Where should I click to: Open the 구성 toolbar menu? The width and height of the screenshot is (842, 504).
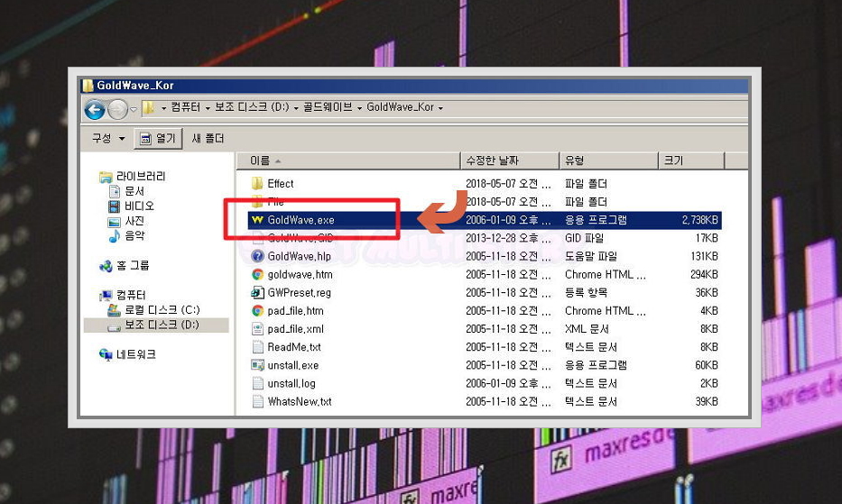click(108, 139)
